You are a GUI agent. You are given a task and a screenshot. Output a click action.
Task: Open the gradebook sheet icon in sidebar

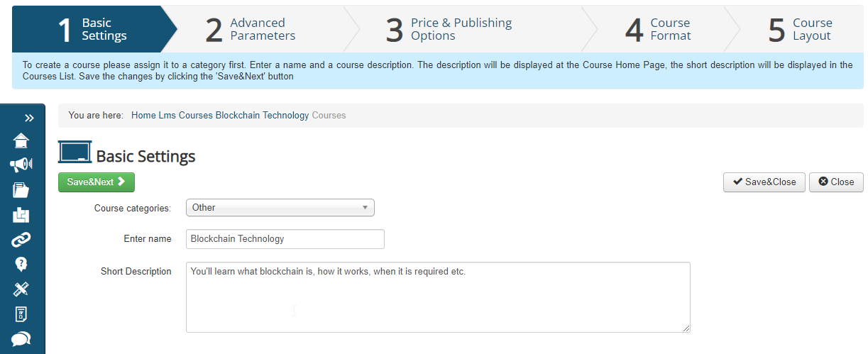point(21,314)
